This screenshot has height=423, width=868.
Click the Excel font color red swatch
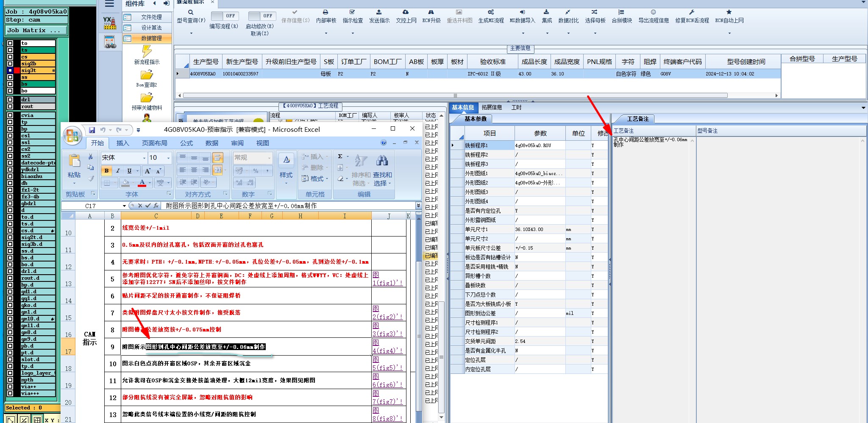[x=142, y=183]
